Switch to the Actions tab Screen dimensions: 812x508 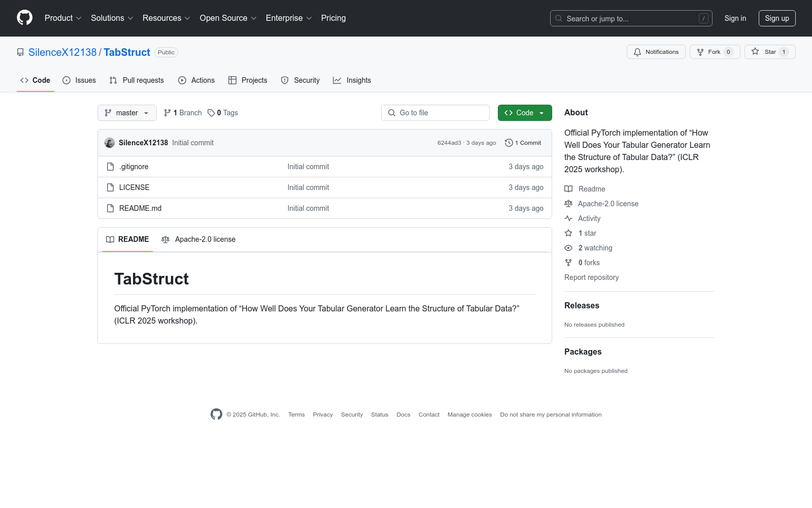click(x=196, y=80)
